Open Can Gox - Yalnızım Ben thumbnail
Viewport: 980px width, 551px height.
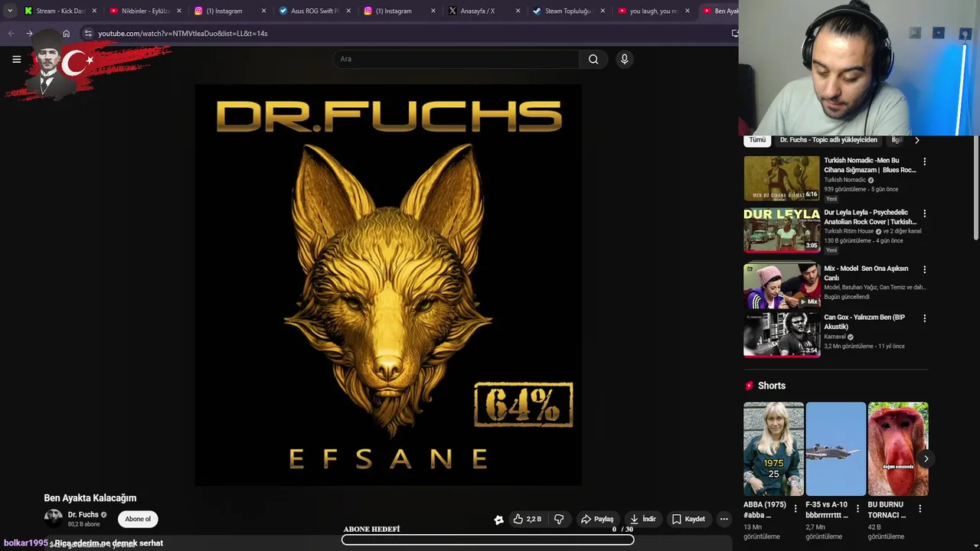click(x=782, y=334)
